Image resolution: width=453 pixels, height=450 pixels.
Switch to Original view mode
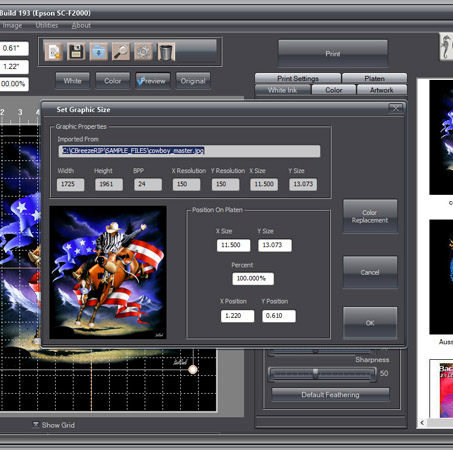193,81
